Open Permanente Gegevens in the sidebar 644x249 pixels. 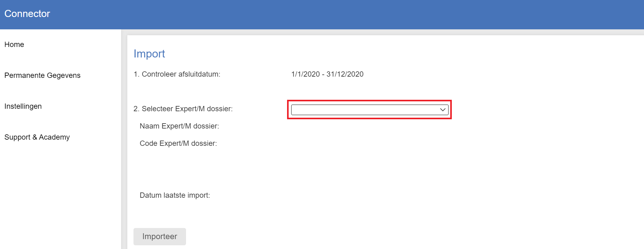(42, 75)
